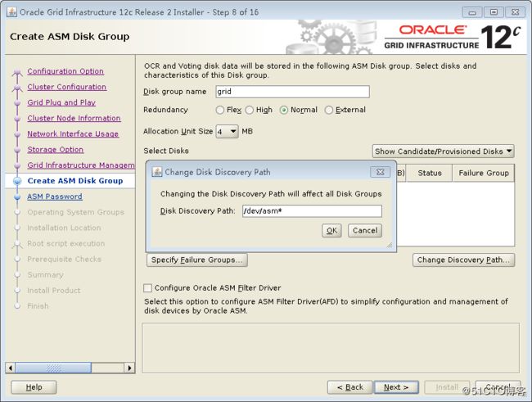Click the Java icon in the installer title bar
The image size is (532, 402).
[11, 12]
